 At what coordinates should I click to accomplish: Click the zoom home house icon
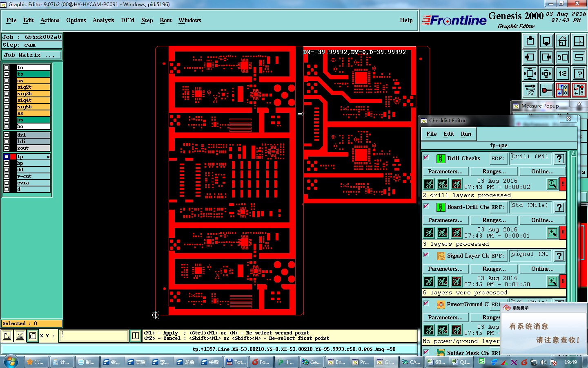pos(563,41)
